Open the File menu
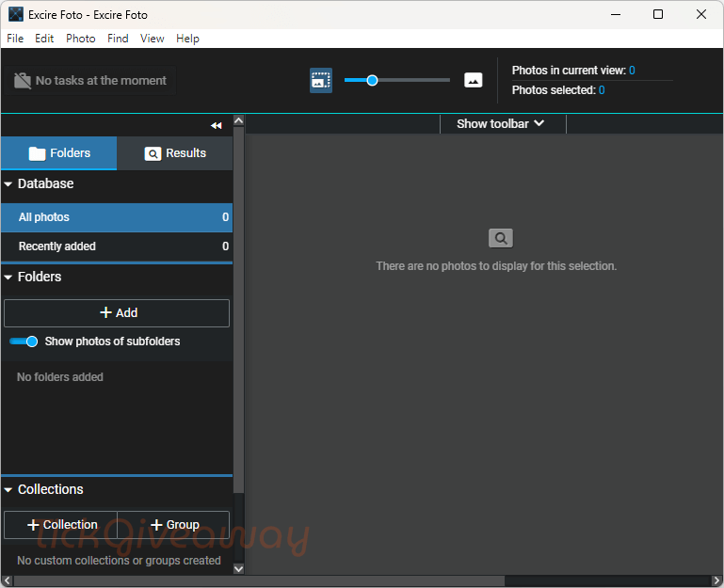Screen dimensions: 724x588 click(x=15, y=39)
